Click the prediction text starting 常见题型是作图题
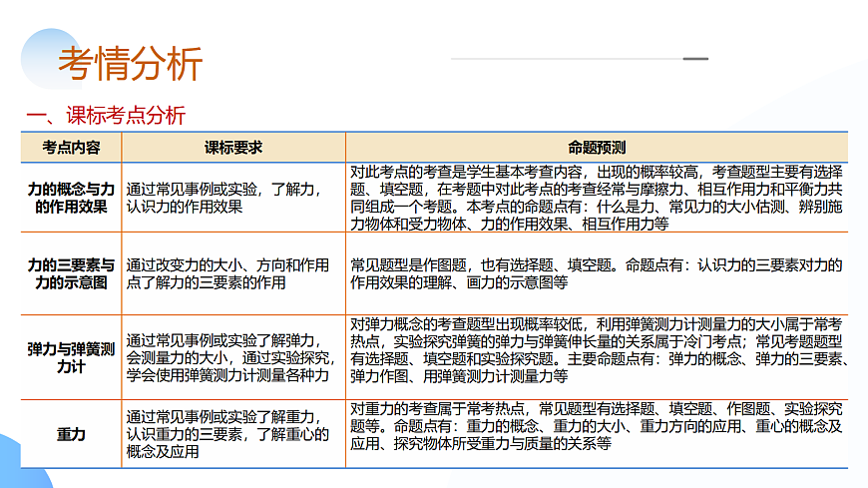Viewport: 868px width, 488px height. coord(597,273)
